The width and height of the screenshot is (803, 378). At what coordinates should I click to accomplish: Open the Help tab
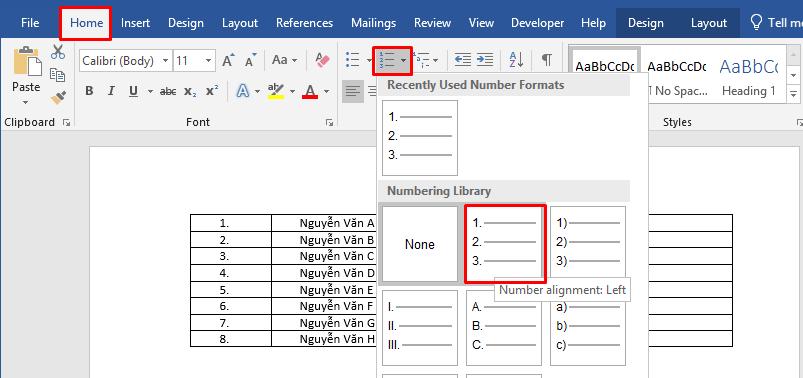pos(593,23)
